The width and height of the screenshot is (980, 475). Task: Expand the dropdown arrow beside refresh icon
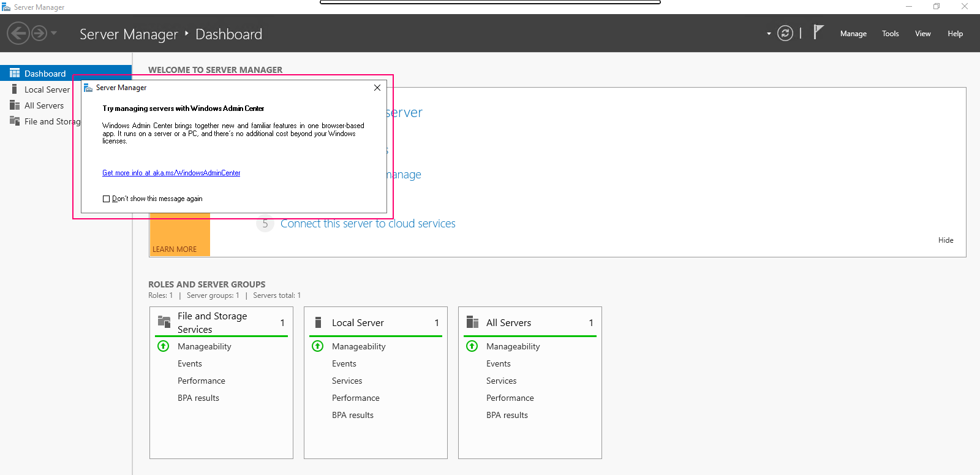click(769, 34)
